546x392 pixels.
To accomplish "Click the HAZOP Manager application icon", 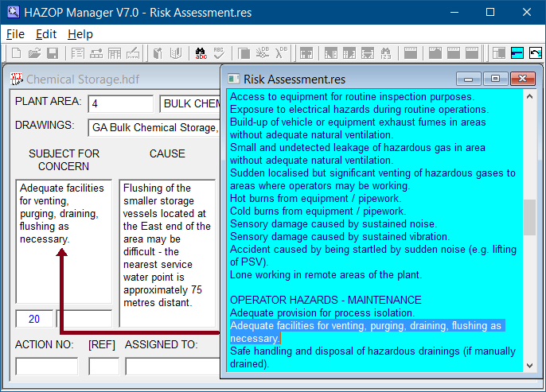I will (x=14, y=12).
